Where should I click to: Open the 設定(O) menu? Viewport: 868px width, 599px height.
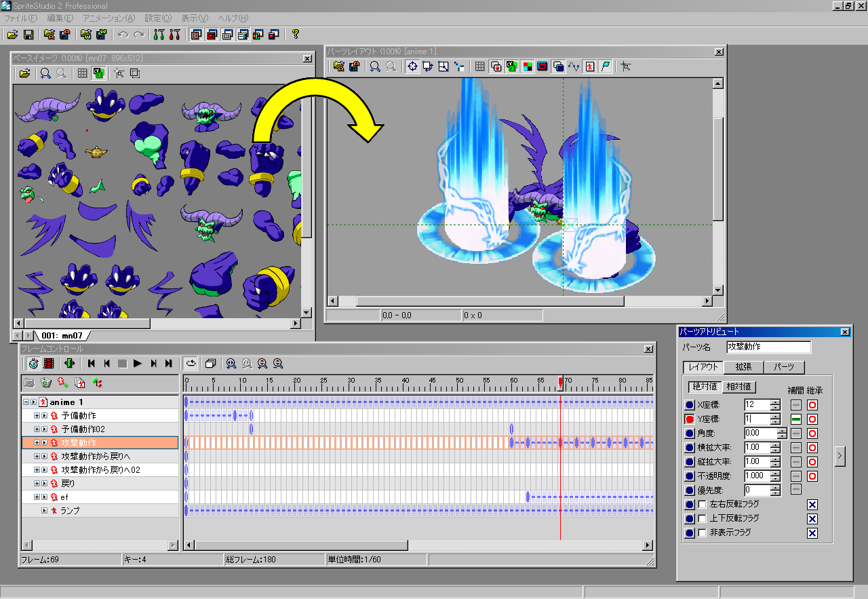(x=158, y=18)
